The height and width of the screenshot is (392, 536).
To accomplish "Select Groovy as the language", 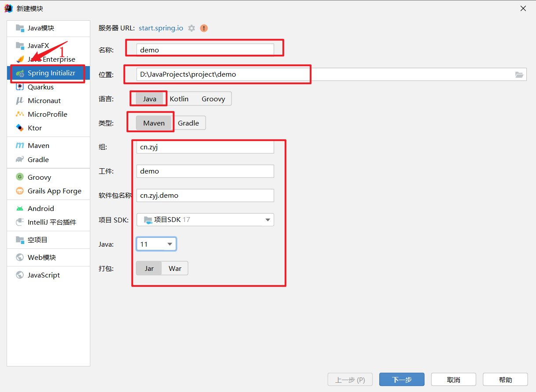I will pyautogui.click(x=213, y=99).
